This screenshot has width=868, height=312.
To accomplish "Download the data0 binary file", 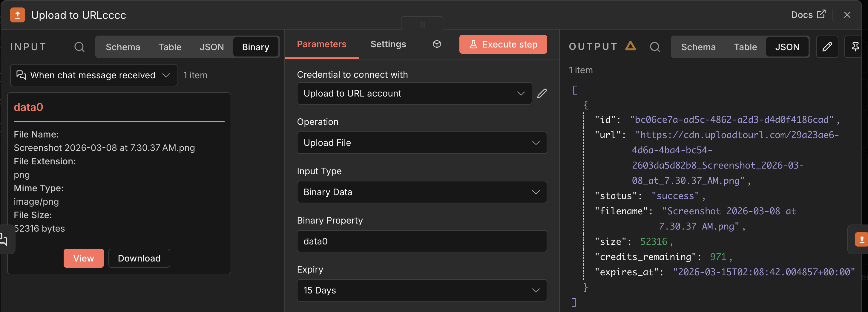I will (139, 258).
